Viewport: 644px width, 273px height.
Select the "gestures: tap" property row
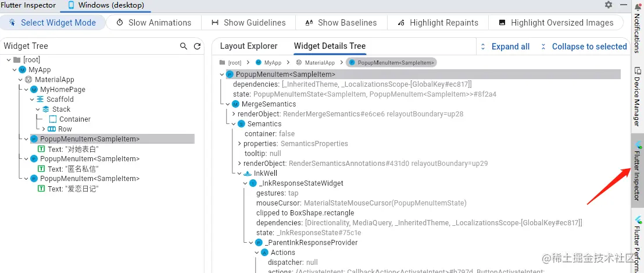click(277, 193)
